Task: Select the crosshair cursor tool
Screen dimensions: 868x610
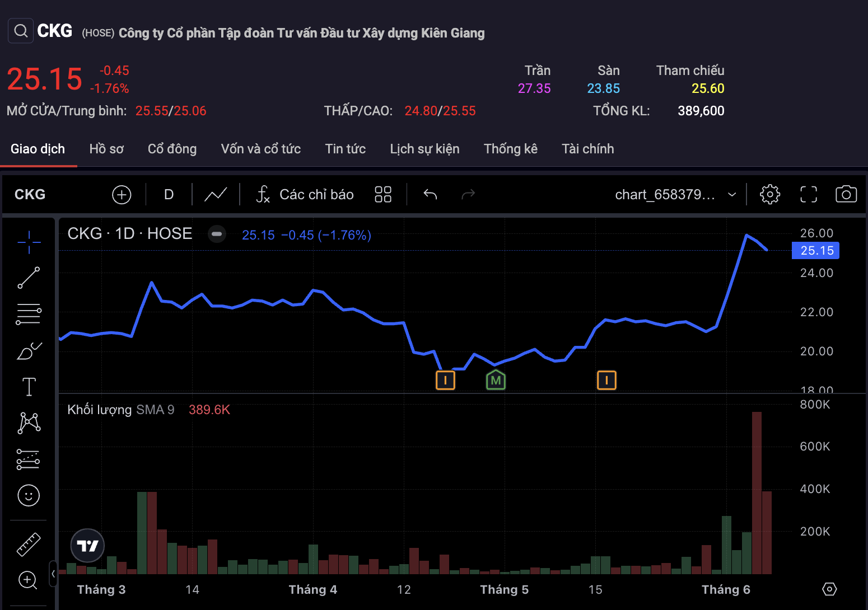Action: pos(29,242)
